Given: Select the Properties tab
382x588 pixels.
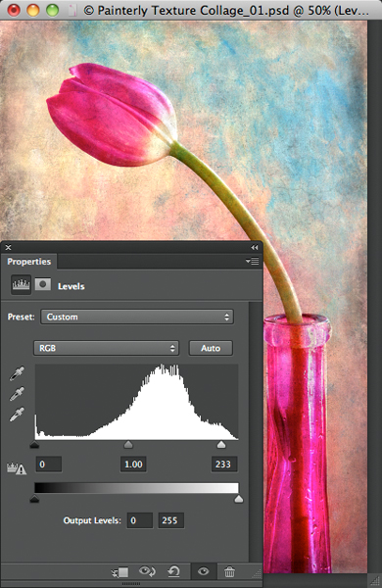Looking at the screenshot, I should (x=28, y=262).
